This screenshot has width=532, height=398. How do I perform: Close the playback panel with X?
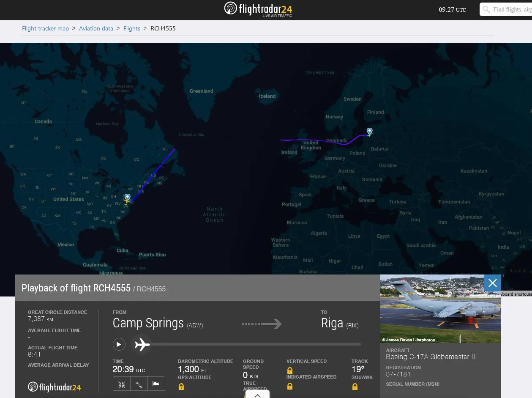[x=492, y=283]
